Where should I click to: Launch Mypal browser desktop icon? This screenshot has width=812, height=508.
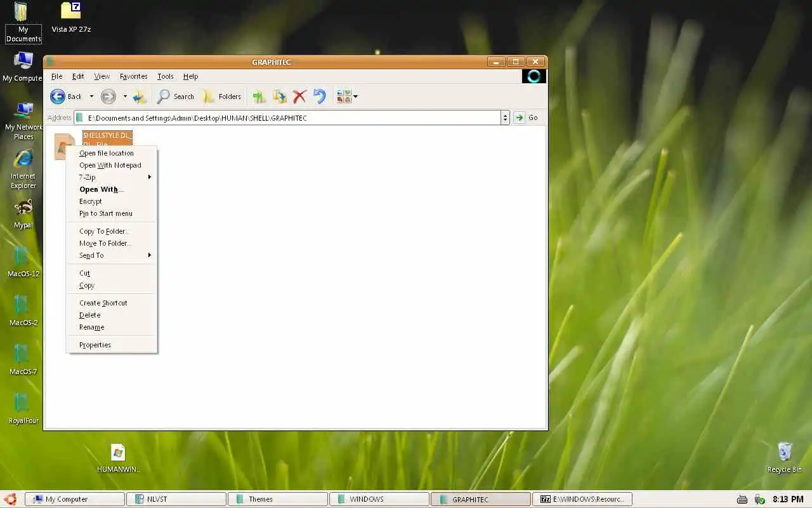point(23,214)
